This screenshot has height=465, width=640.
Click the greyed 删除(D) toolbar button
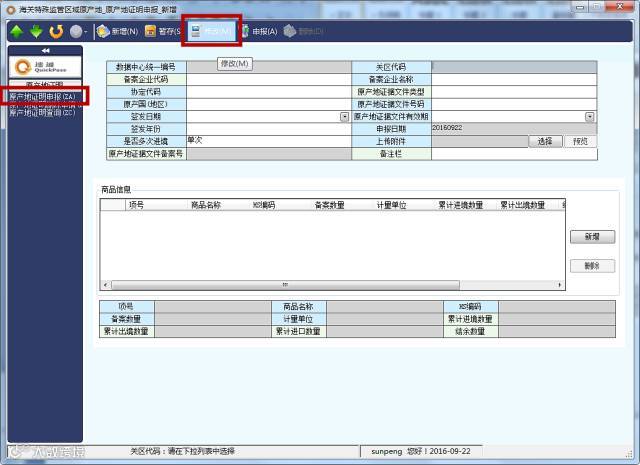pyautogui.click(x=303, y=31)
